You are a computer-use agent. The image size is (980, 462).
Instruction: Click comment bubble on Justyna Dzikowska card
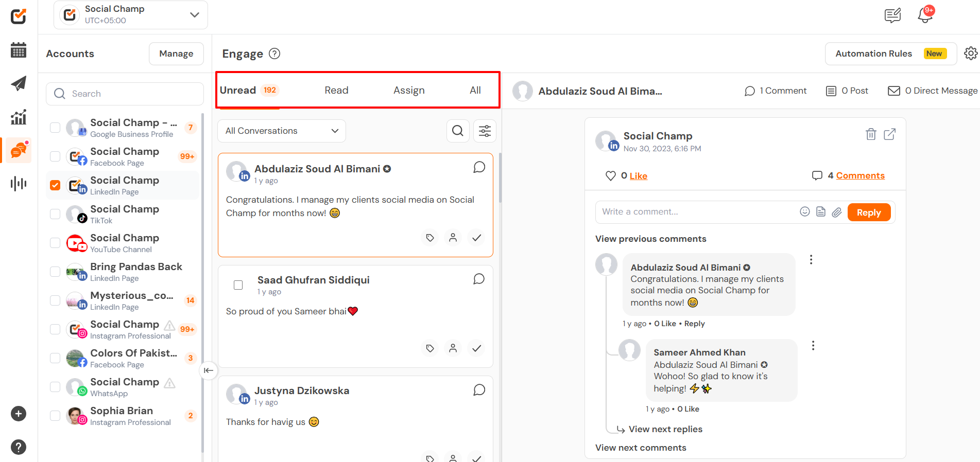coord(479,390)
